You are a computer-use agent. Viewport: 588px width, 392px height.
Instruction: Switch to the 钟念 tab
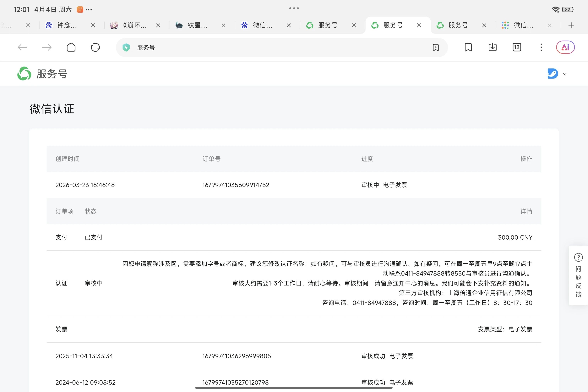67,25
